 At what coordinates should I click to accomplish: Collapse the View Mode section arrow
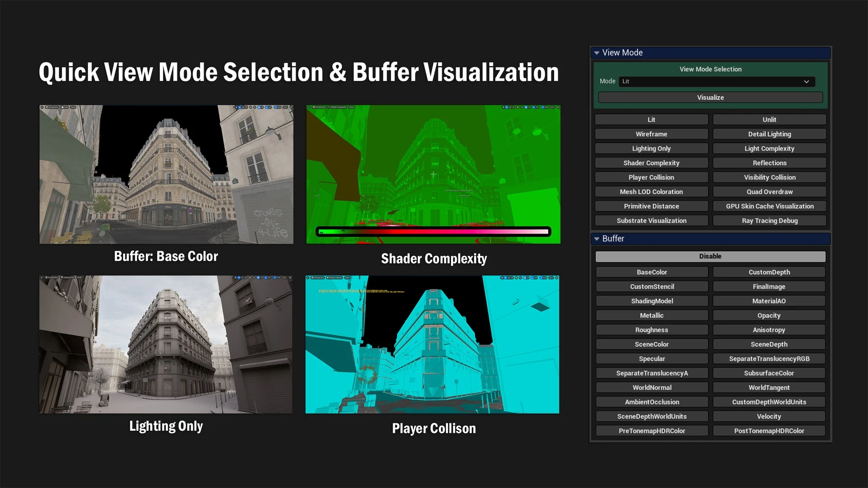click(597, 53)
